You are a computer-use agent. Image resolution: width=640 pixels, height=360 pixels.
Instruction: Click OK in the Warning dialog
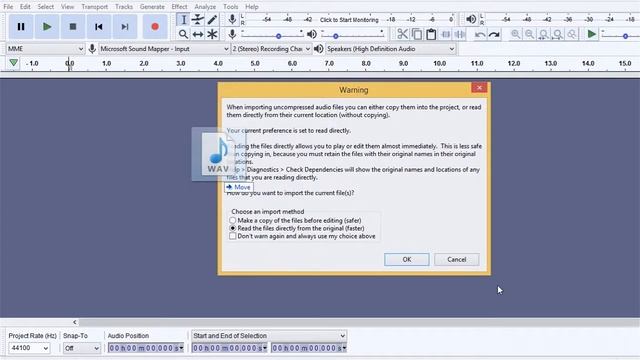click(x=407, y=260)
